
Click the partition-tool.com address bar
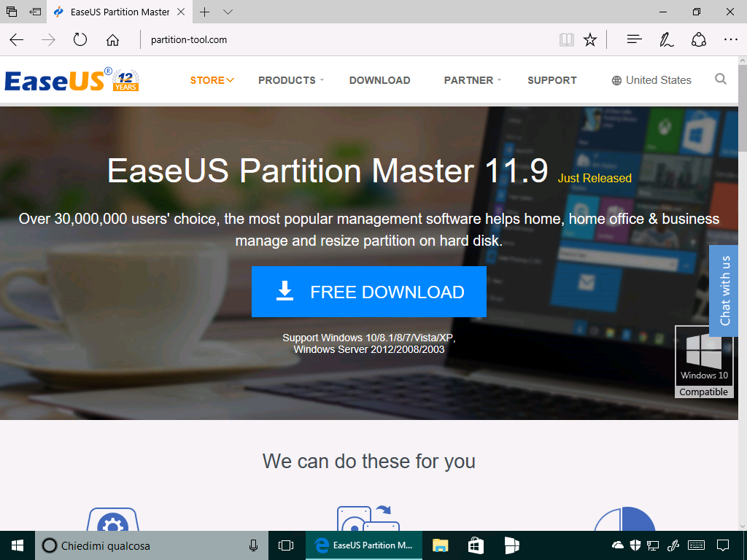(x=189, y=39)
